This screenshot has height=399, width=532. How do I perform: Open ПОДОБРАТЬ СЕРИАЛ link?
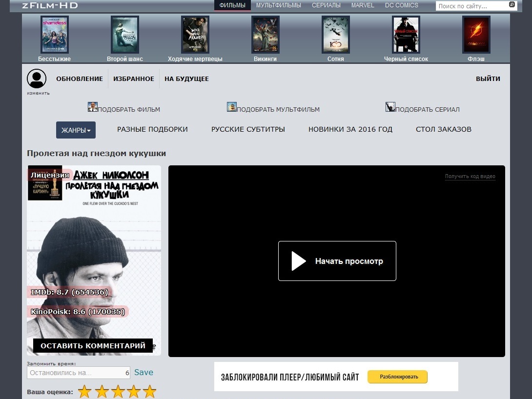[x=428, y=109]
